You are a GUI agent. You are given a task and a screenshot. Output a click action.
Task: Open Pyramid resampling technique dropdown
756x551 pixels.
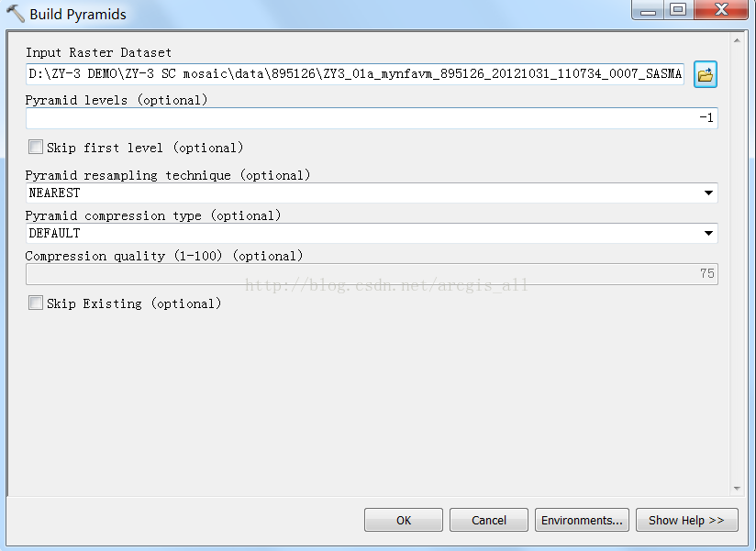(x=708, y=193)
